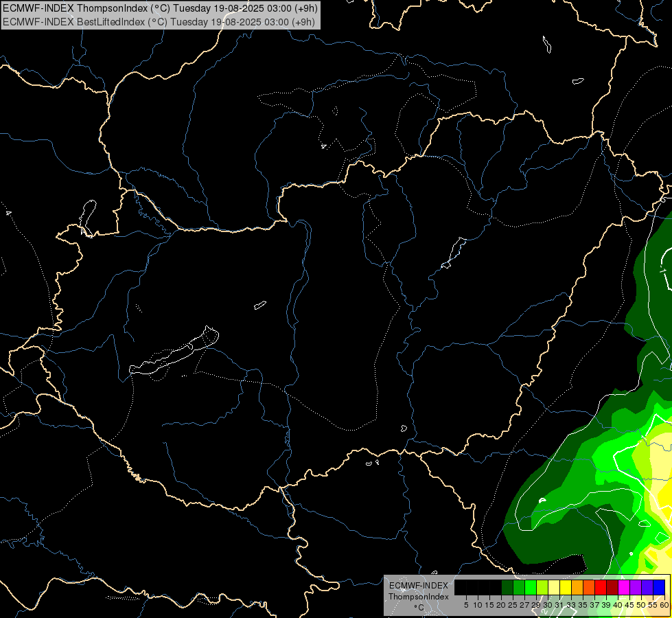672x618 pixels.
Task: Select the medium green 25–27 legend swatch
Action: [518, 587]
